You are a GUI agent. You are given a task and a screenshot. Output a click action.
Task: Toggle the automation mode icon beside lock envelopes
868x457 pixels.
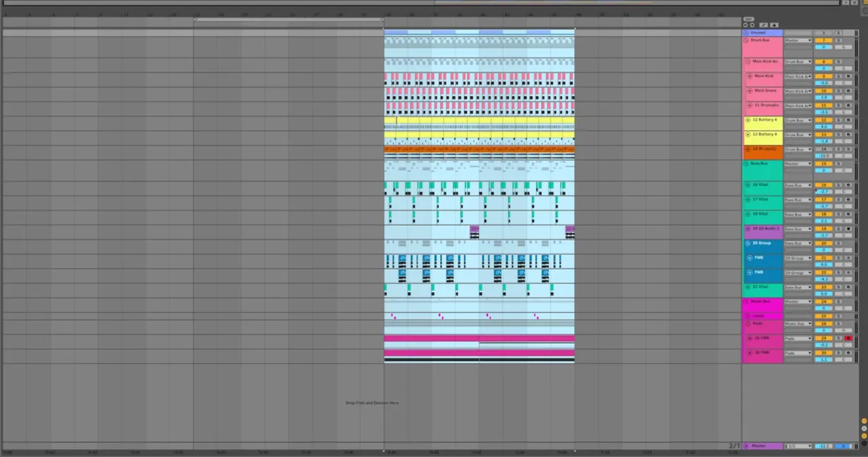pos(764,25)
